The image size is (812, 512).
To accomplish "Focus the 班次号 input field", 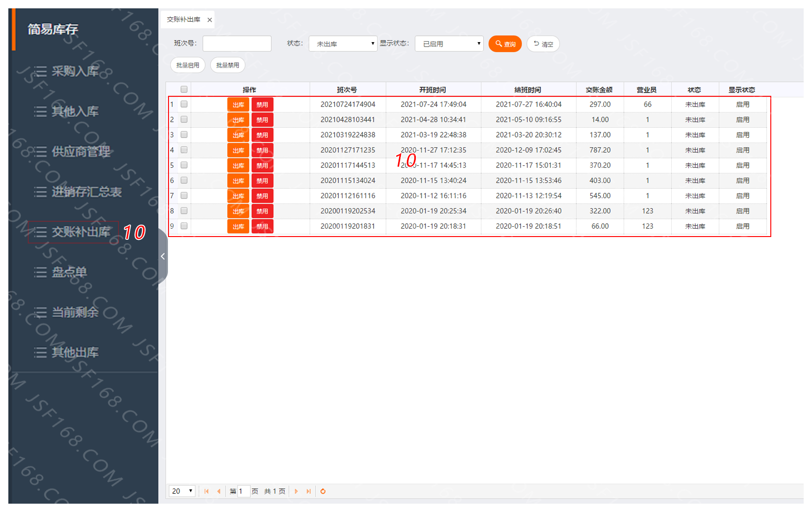I will 237,44.
